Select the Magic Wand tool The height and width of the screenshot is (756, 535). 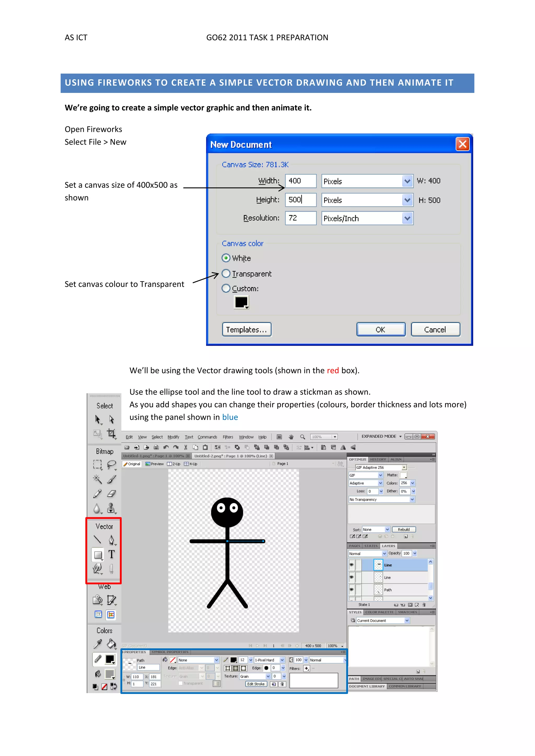pyautogui.click(x=97, y=479)
